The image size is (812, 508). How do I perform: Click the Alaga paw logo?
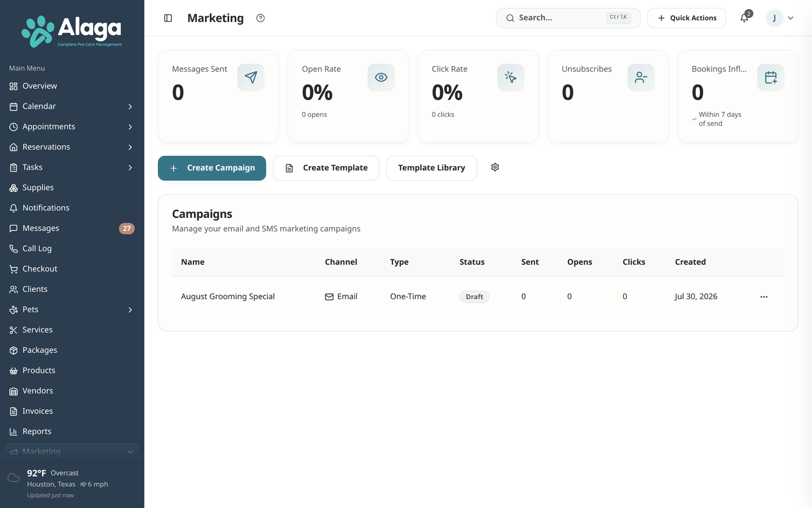37,32
